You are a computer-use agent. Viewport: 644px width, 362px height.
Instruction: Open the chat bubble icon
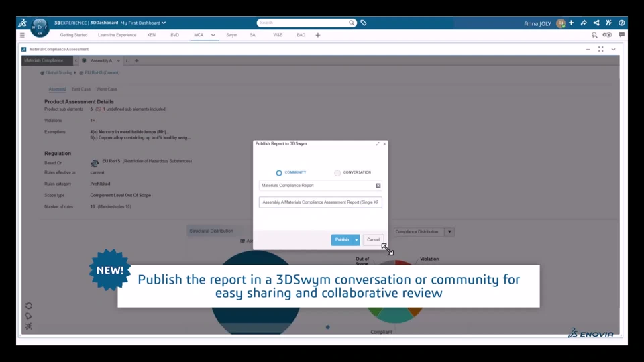(621, 35)
